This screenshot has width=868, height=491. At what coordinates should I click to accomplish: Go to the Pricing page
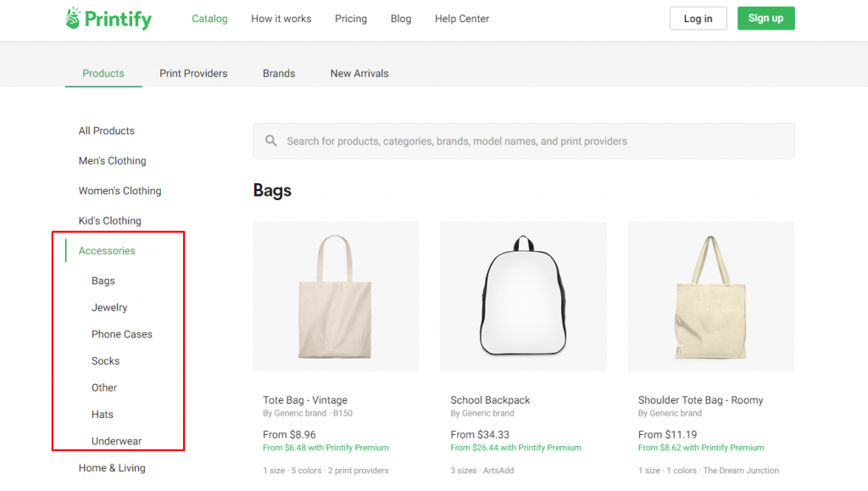click(x=351, y=19)
